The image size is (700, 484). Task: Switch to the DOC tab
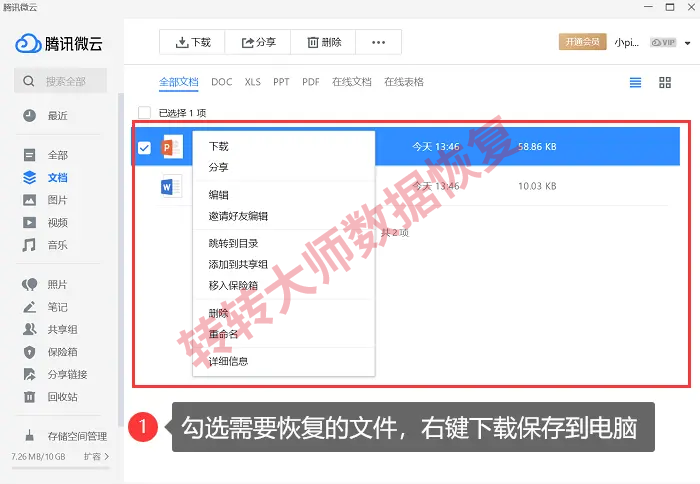pyautogui.click(x=221, y=82)
